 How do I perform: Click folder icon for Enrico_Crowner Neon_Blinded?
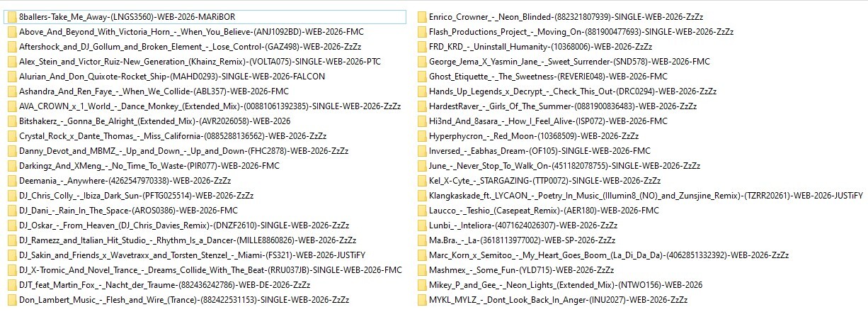click(421, 16)
